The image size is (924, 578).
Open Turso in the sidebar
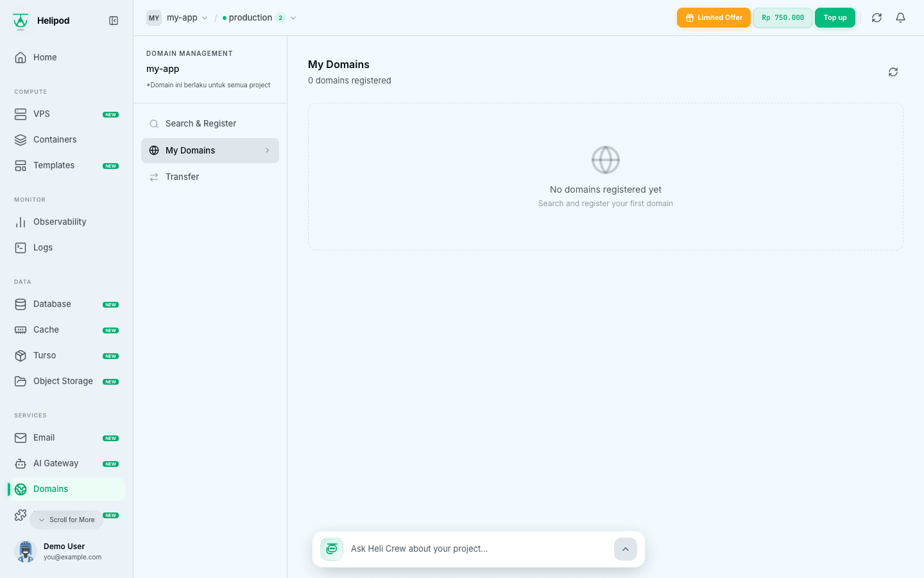coord(67,356)
